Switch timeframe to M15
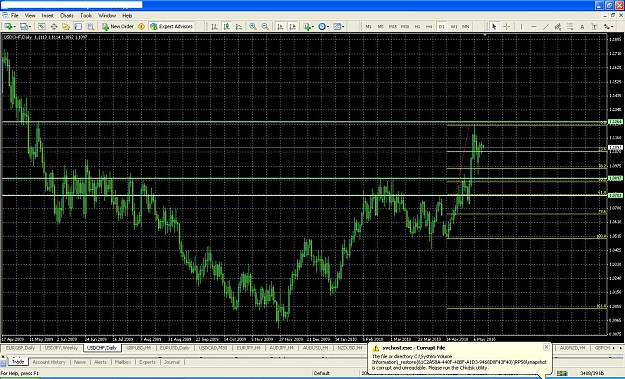 click(393, 26)
